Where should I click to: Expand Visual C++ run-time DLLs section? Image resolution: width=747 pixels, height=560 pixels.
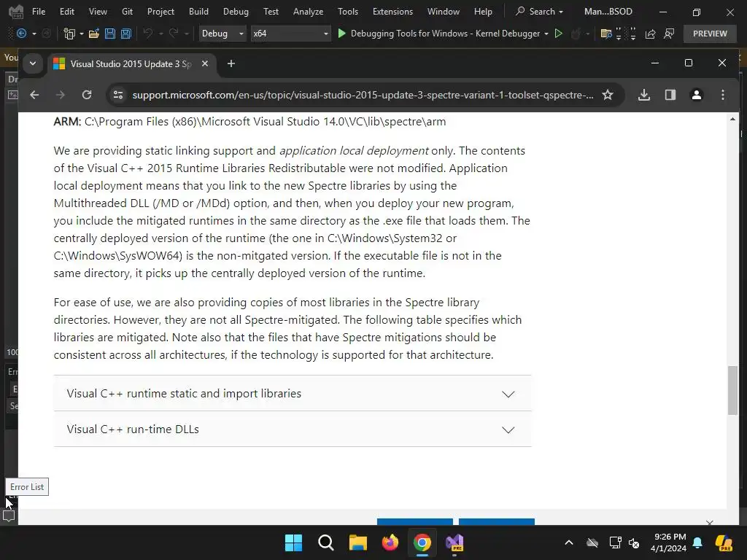coord(293,429)
